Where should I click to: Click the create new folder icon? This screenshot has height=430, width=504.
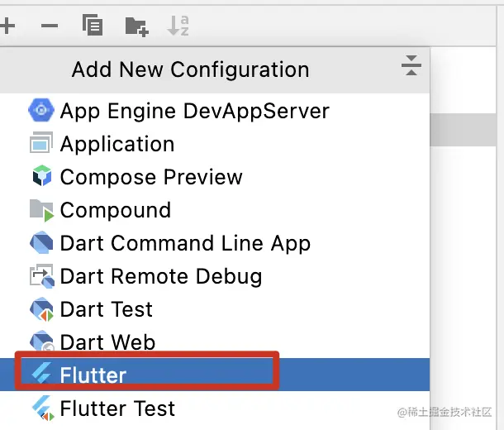[x=136, y=26]
